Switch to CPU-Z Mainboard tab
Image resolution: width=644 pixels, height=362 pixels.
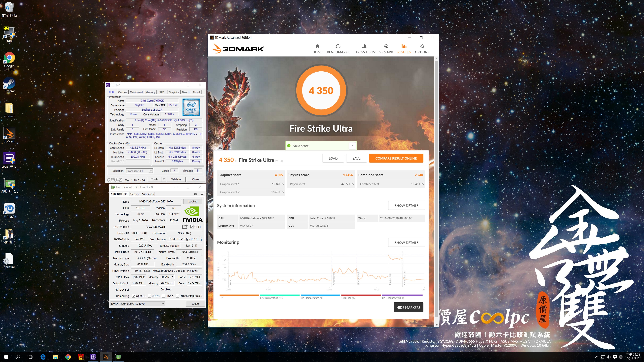pyautogui.click(x=136, y=92)
